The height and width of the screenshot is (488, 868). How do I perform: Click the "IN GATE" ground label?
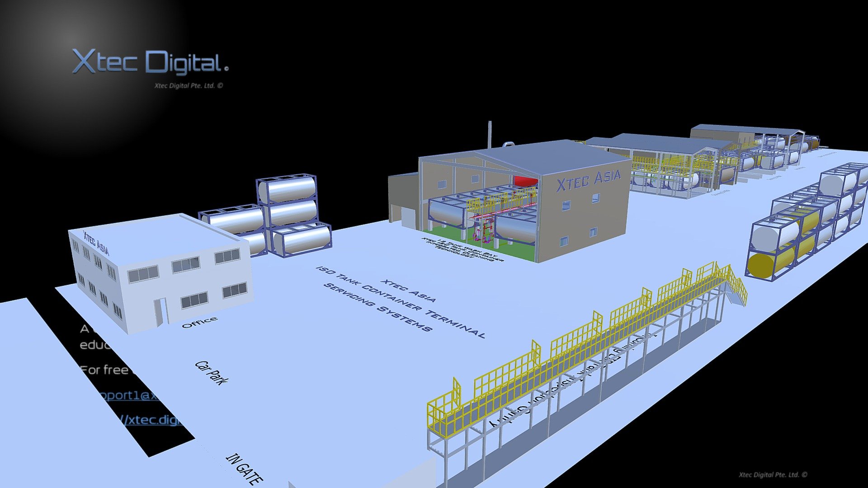[x=244, y=469]
